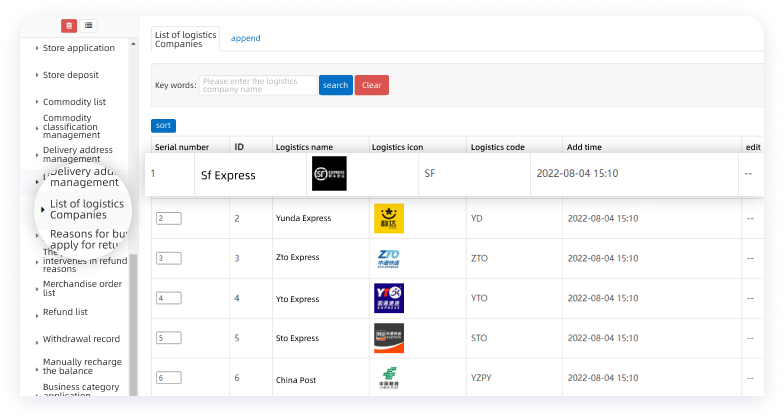Screen dimensions: 784x420
Task: Expand the Merchandise order list arrow
Action: click(x=36, y=289)
